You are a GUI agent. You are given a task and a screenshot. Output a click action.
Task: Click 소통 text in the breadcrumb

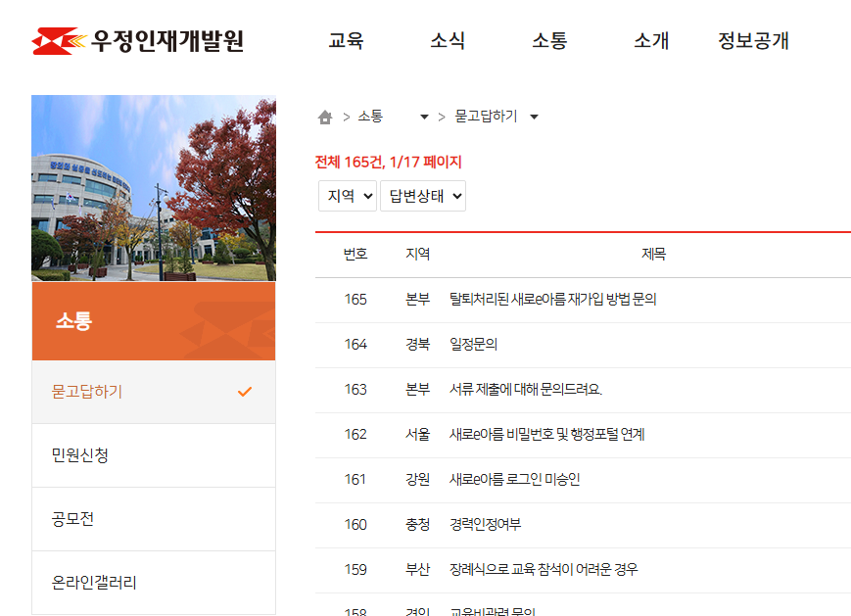(x=370, y=117)
